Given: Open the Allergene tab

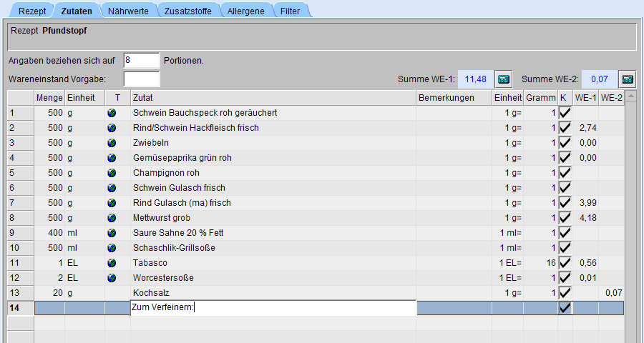Looking at the screenshot, I should [x=246, y=11].
